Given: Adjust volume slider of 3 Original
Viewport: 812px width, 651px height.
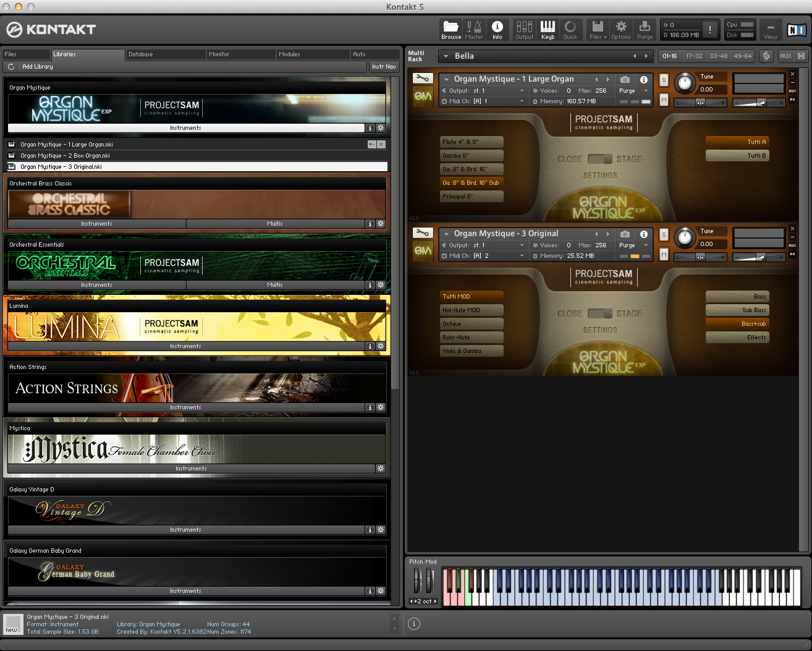Looking at the screenshot, I should 759,257.
